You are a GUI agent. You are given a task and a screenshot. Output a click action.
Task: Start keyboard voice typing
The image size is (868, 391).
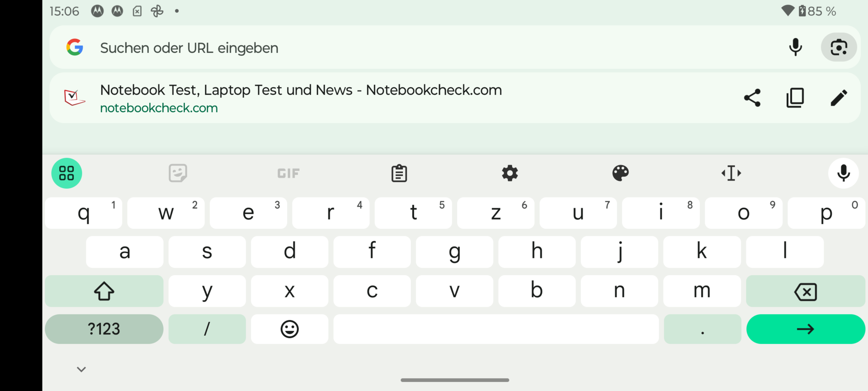(x=843, y=173)
